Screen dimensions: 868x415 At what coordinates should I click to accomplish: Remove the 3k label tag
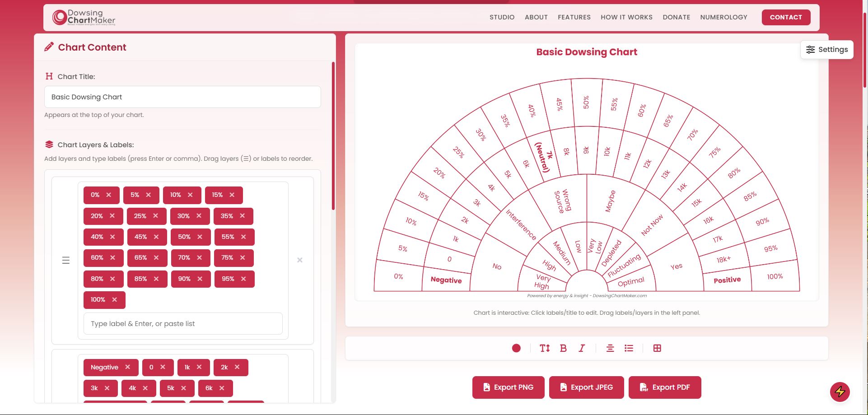pos(107,388)
